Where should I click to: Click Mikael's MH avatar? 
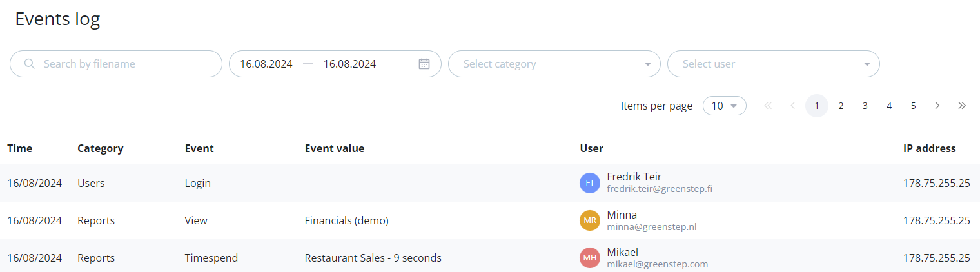coord(590,258)
